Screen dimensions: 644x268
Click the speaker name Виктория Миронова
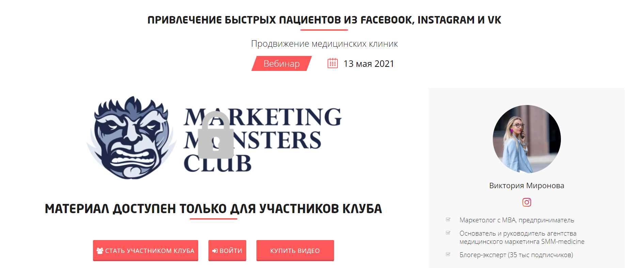pyautogui.click(x=527, y=185)
